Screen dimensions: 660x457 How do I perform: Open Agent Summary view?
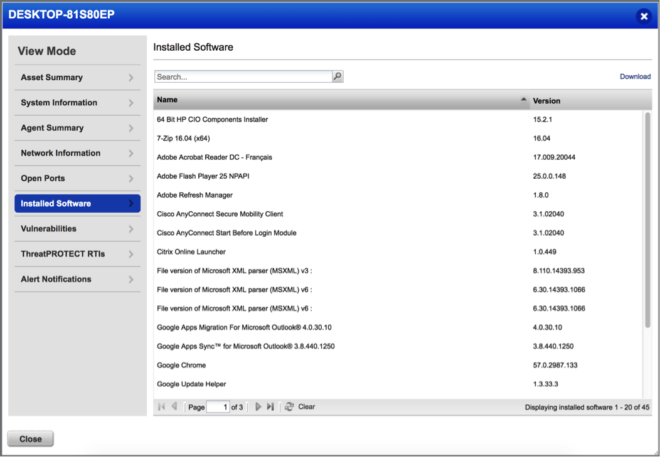coord(77,128)
